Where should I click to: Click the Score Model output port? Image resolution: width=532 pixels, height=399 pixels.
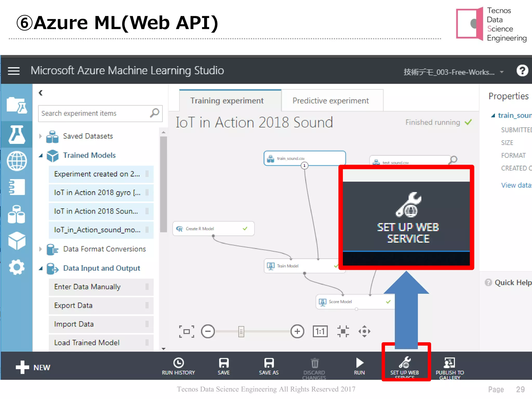[x=356, y=309]
